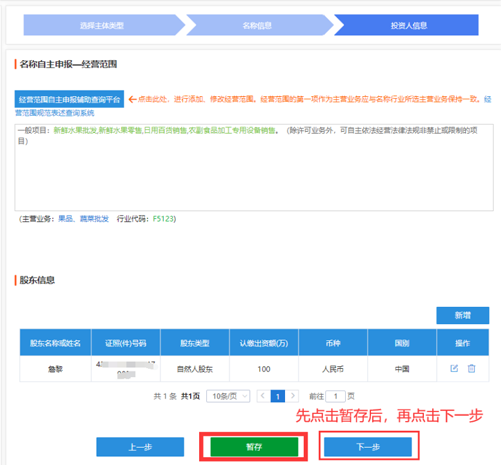Open the 10条/页 page size dropdown
This screenshot has height=465, width=501.
point(228,396)
